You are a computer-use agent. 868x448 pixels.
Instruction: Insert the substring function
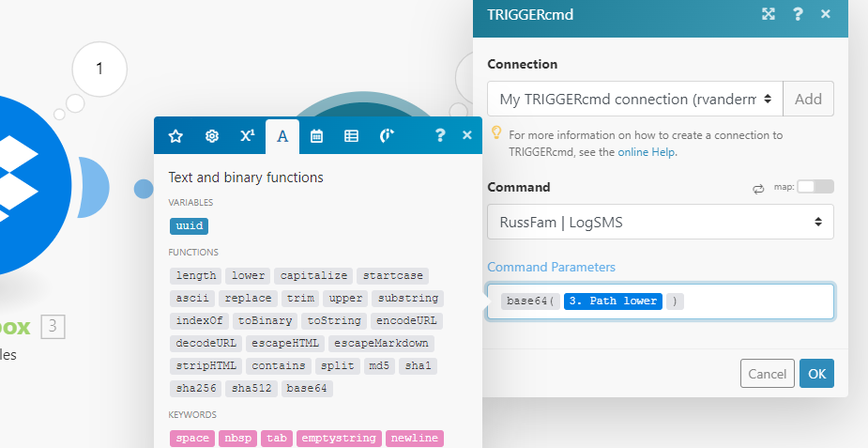coord(408,298)
